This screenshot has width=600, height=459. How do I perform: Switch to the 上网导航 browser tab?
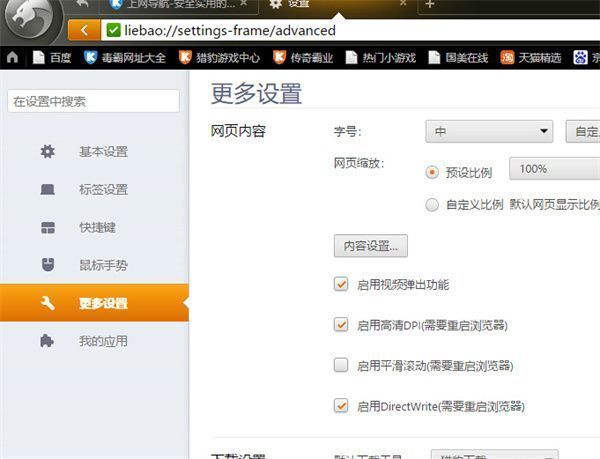170,5
